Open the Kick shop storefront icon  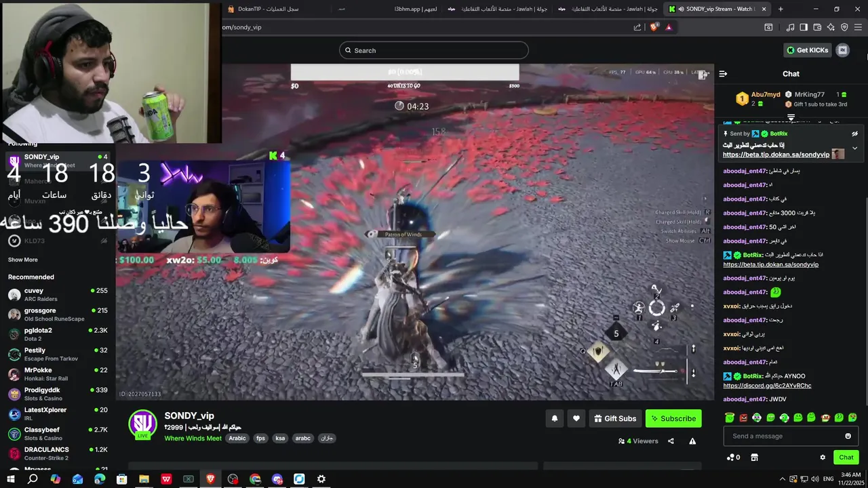[754, 457]
